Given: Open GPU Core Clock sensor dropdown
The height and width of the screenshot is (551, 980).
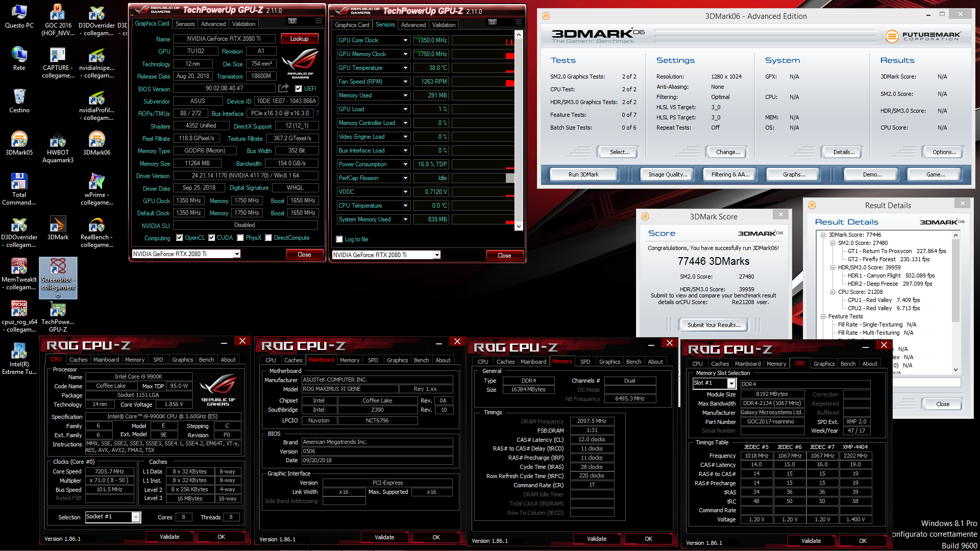Looking at the screenshot, I should [x=405, y=40].
